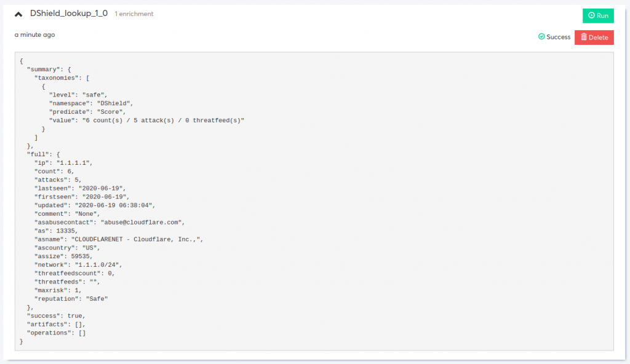Screen dimensions: 630x364
Task: Click the play icon in Run button
Action: tap(591, 15)
